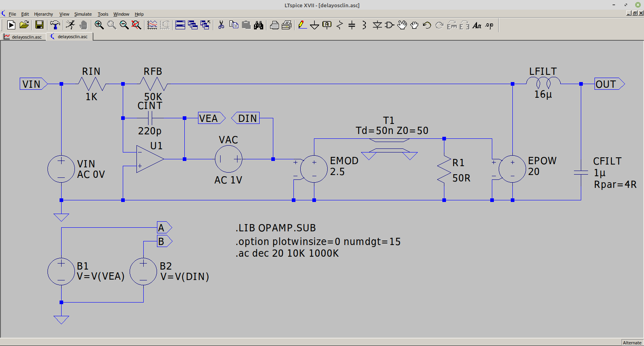Image resolution: width=644 pixels, height=346 pixels.
Task: Click the Zoom In magnifier icon
Action: point(99,25)
